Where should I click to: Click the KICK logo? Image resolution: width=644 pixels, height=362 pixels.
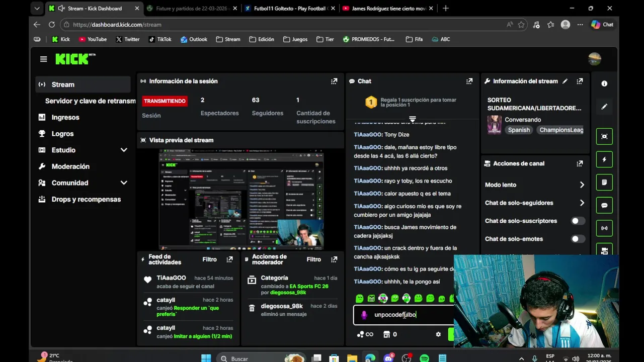point(75,59)
